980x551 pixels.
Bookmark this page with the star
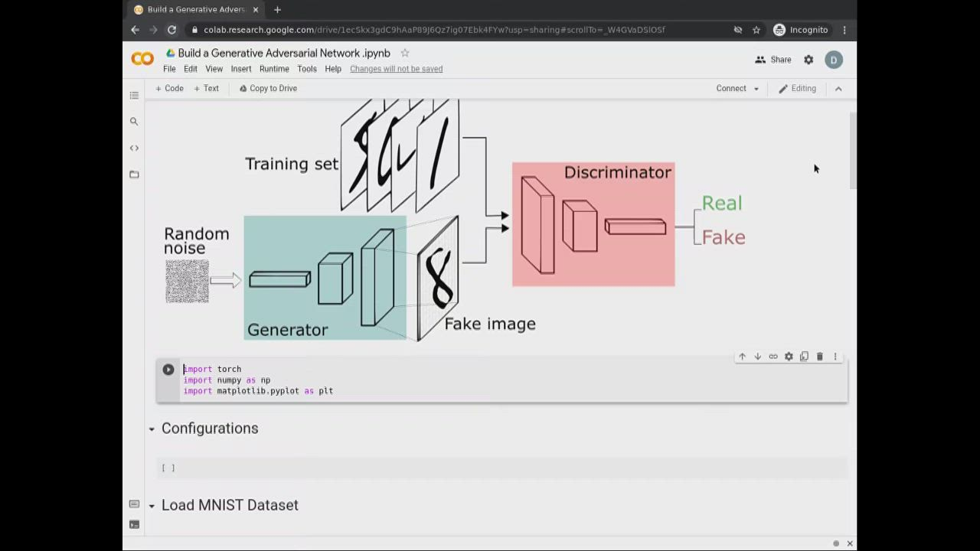(756, 30)
